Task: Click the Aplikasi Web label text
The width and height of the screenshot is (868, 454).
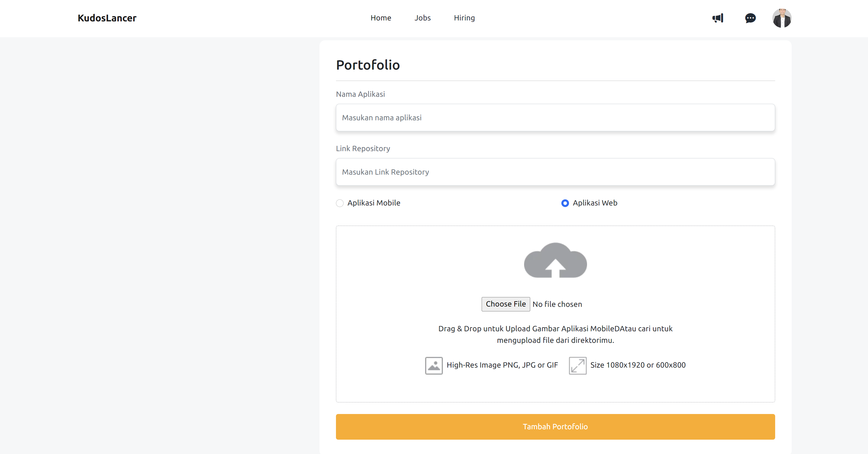Action: click(595, 203)
